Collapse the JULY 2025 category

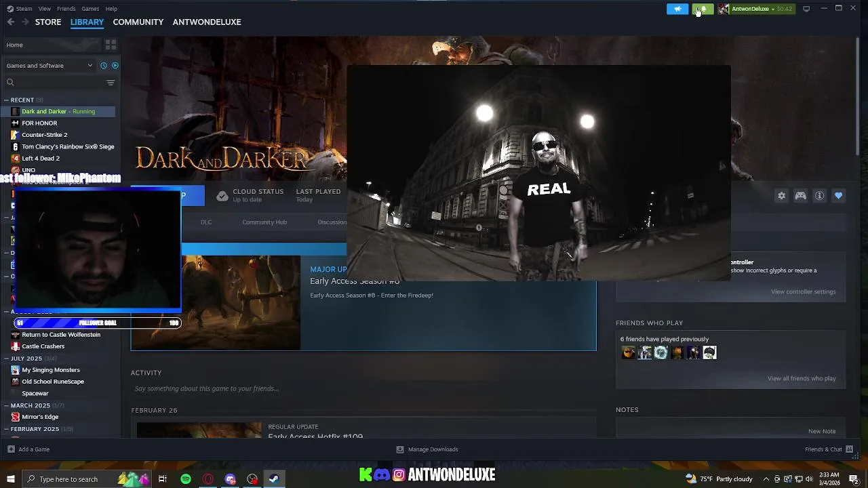point(6,359)
